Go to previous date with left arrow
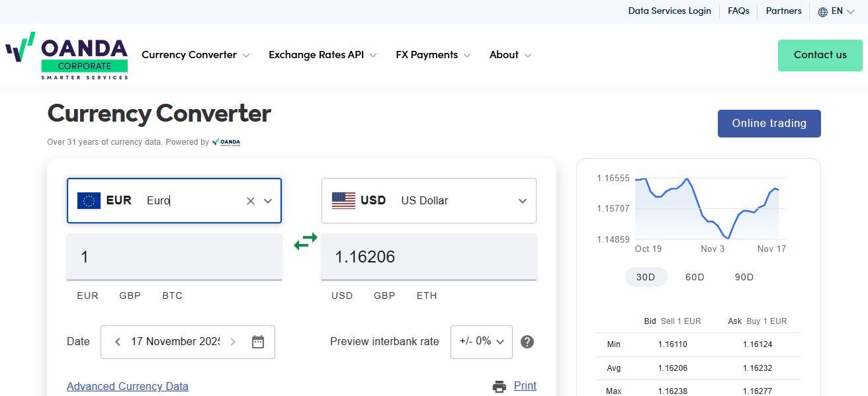 (x=118, y=342)
